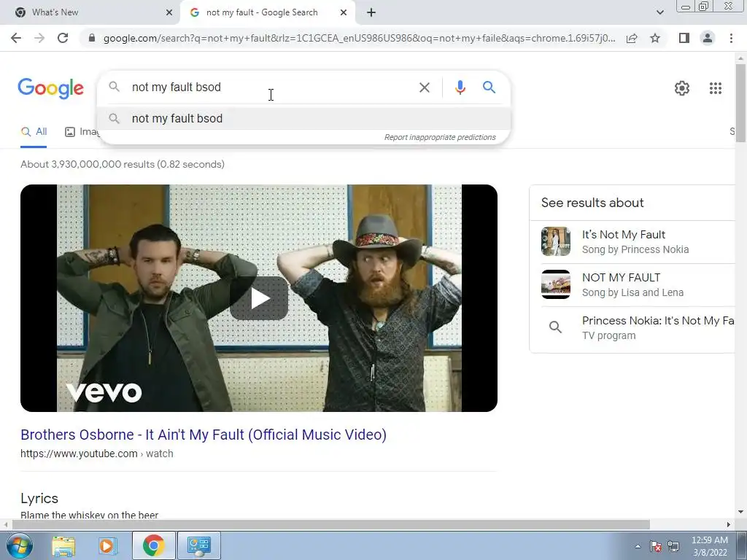This screenshot has width=747, height=560.
Task: Click the Lyrics heading
Action: click(39, 499)
